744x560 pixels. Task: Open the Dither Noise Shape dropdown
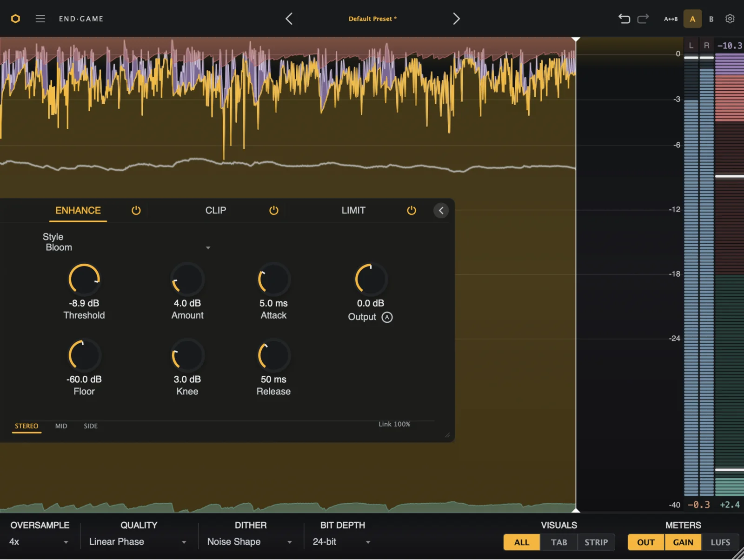coord(250,542)
